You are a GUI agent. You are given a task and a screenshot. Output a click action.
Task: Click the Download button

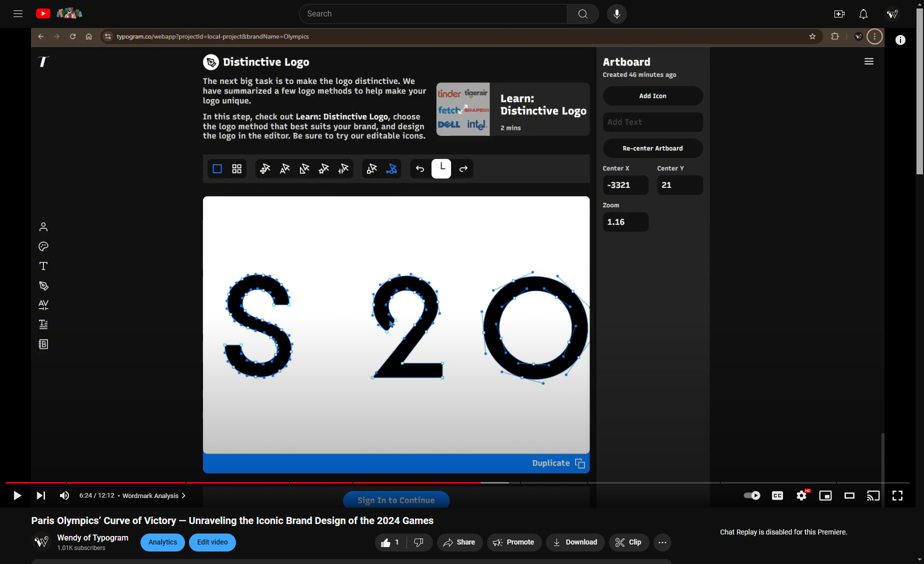pos(575,543)
